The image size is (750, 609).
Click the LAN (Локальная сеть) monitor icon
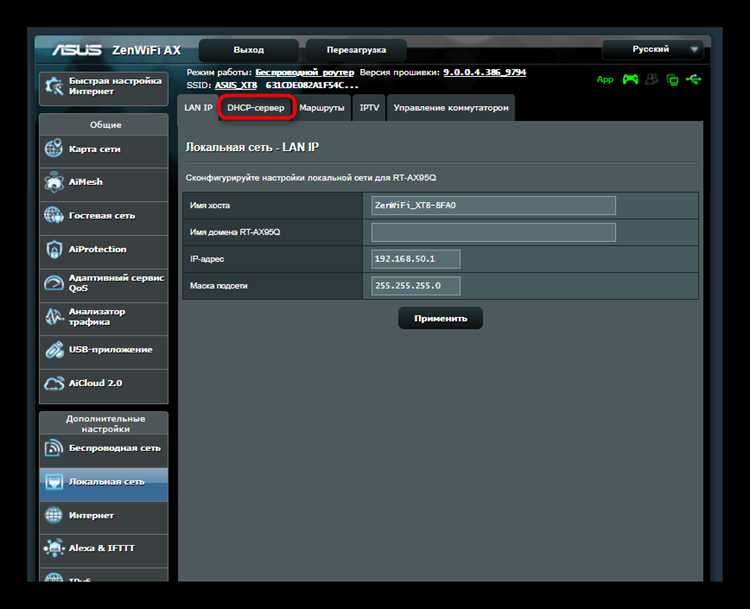(54, 482)
